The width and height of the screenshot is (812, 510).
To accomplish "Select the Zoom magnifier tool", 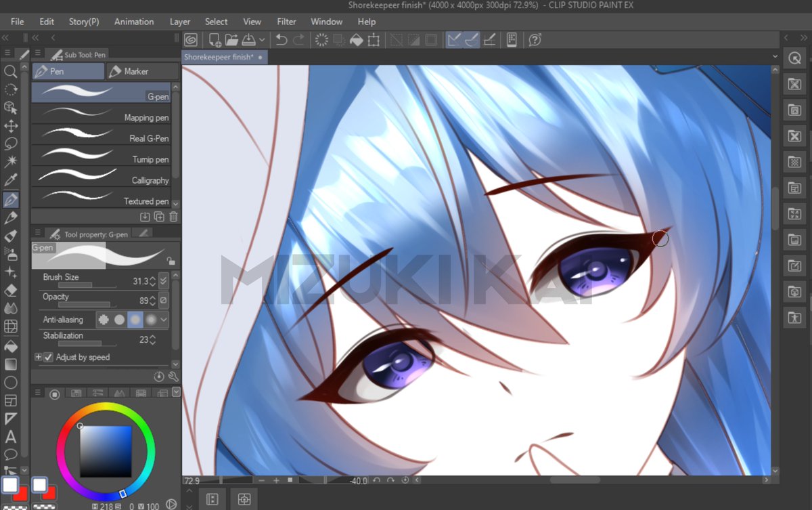I will point(10,71).
